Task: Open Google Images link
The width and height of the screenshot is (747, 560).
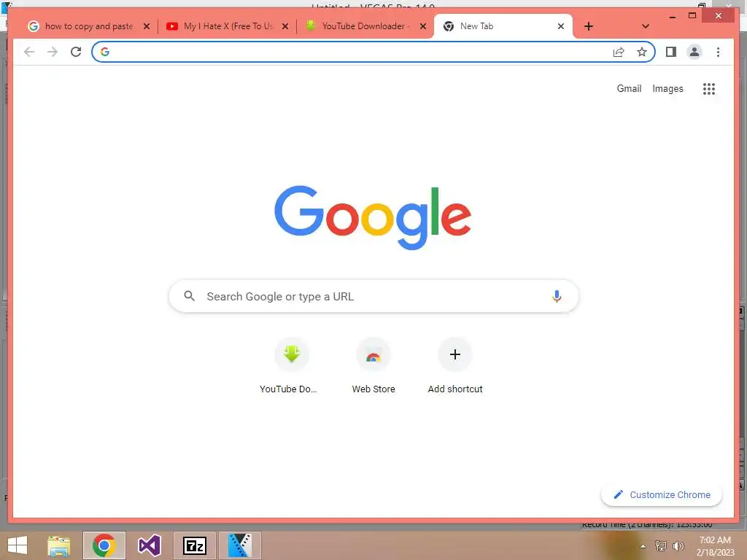Action: click(x=667, y=88)
